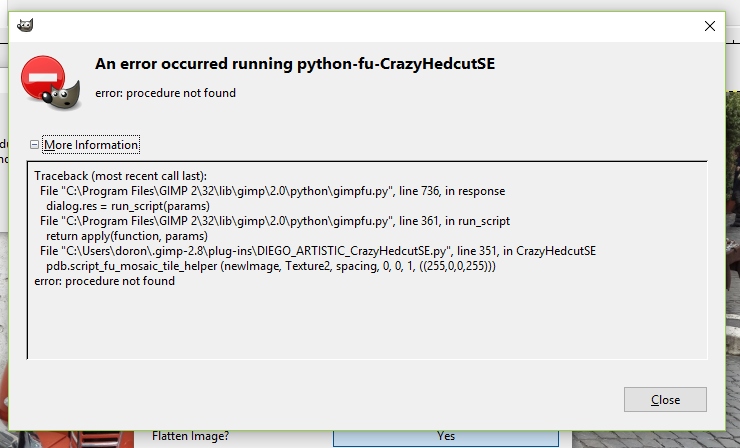This screenshot has height=448, width=740.
Task: Click final 'error: procedure not found' traceback line
Action: click(104, 281)
